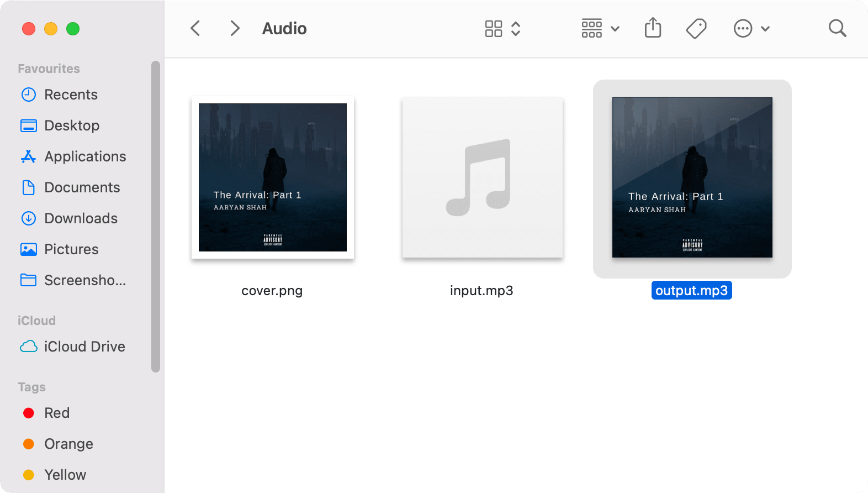Viewport: 868px width, 493px height.
Task: Click the Tags section header
Action: point(31,387)
